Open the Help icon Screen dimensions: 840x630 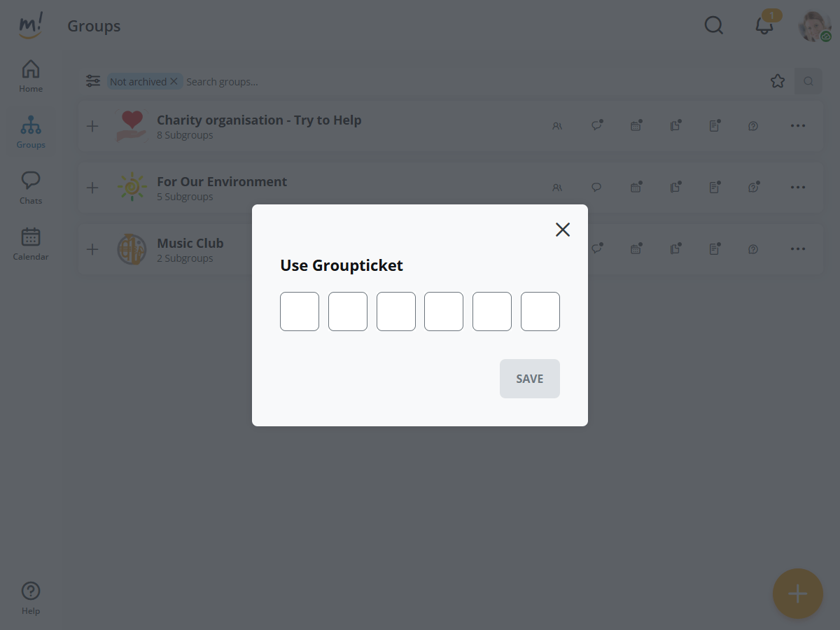point(31,598)
